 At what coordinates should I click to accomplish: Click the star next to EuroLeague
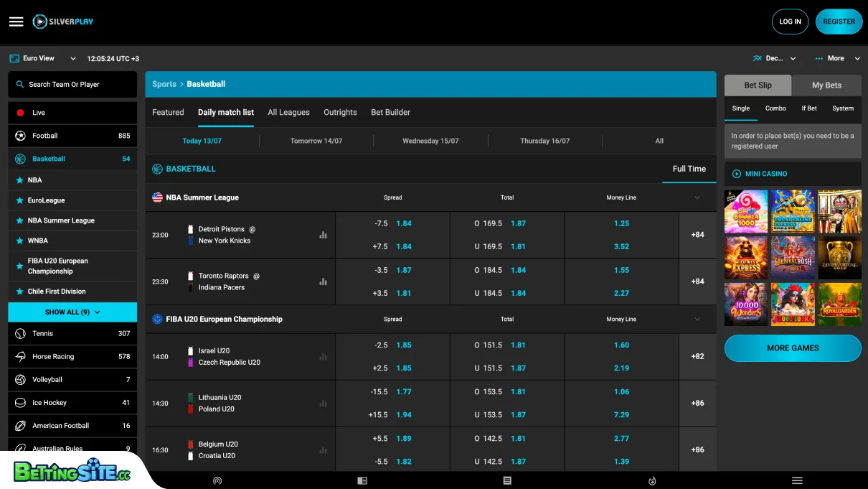[19, 200]
